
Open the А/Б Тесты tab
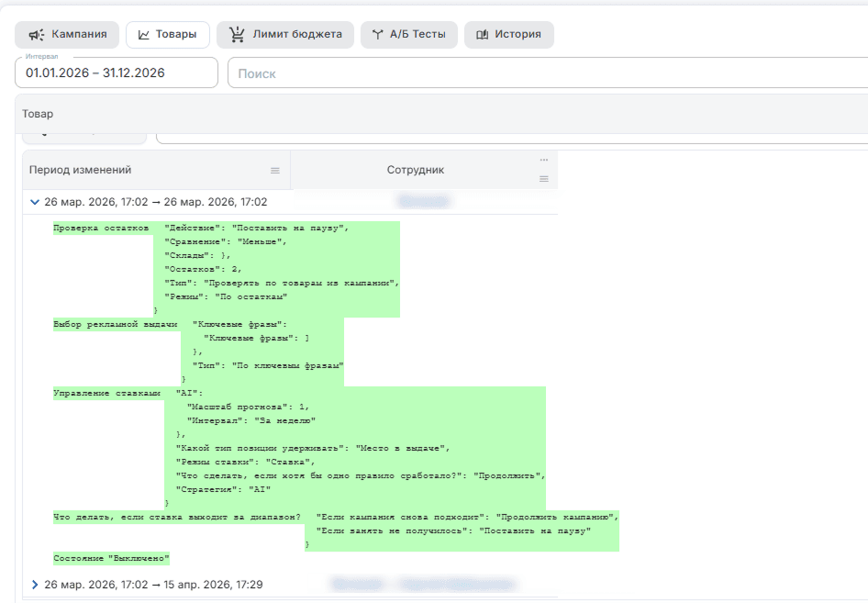click(409, 35)
